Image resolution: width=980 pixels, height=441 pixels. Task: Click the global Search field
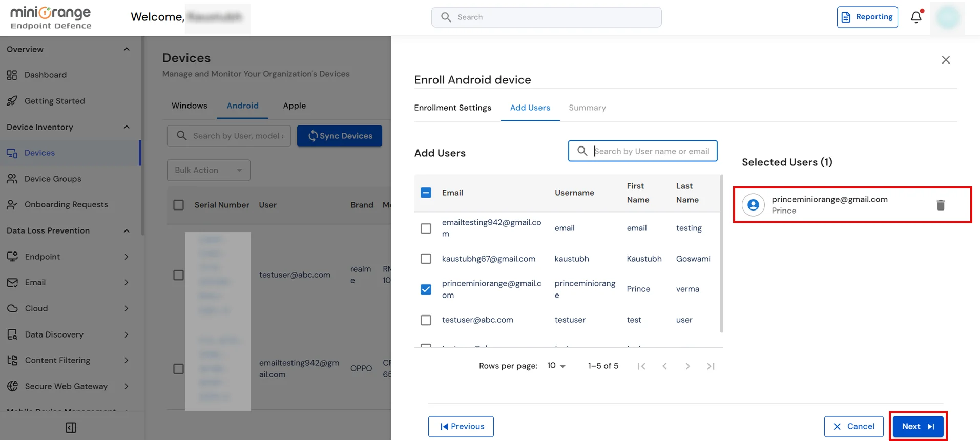pos(547,17)
